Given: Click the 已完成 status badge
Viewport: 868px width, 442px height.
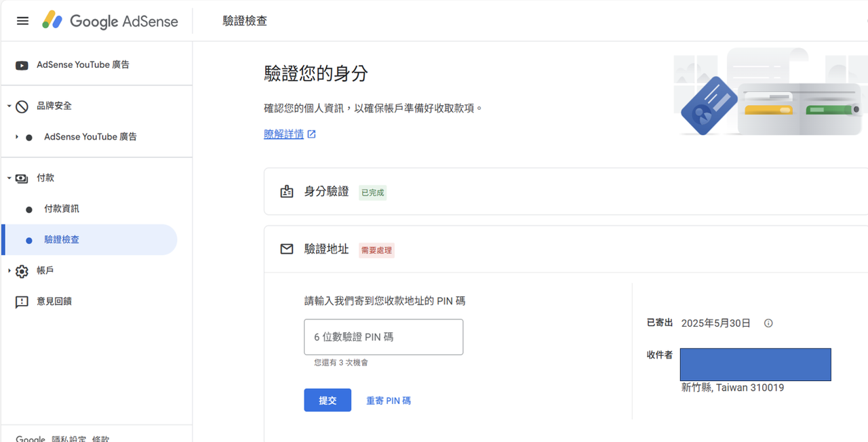Looking at the screenshot, I should 373,193.
